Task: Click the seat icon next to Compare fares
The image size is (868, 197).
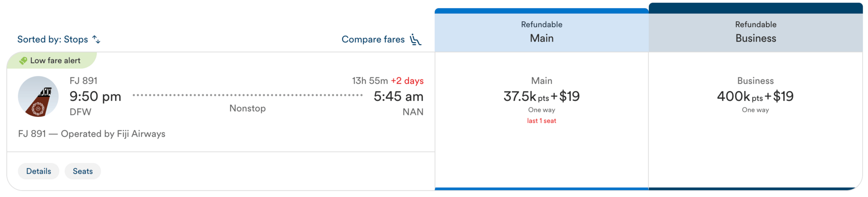Action: click(415, 40)
